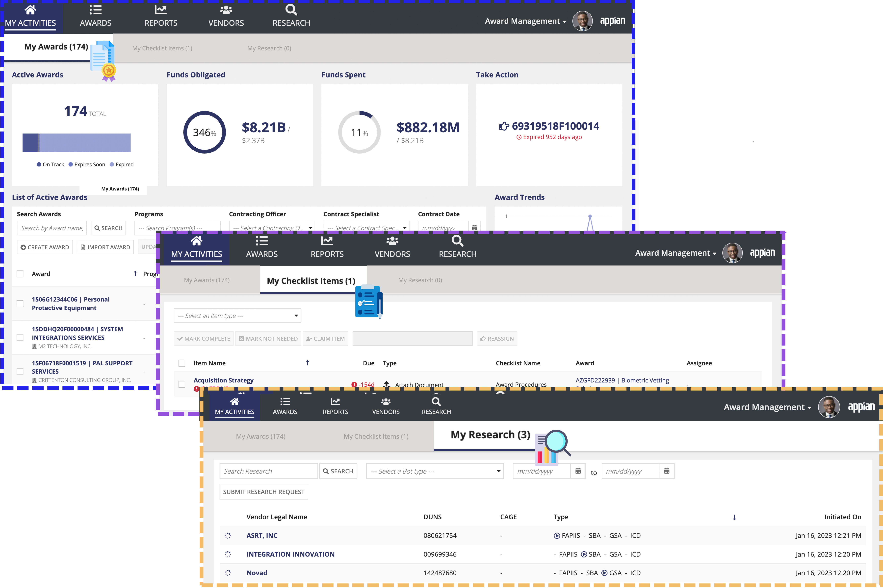Click IMPORT AWARD button
The height and width of the screenshot is (588, 883).
coord(105,247)
